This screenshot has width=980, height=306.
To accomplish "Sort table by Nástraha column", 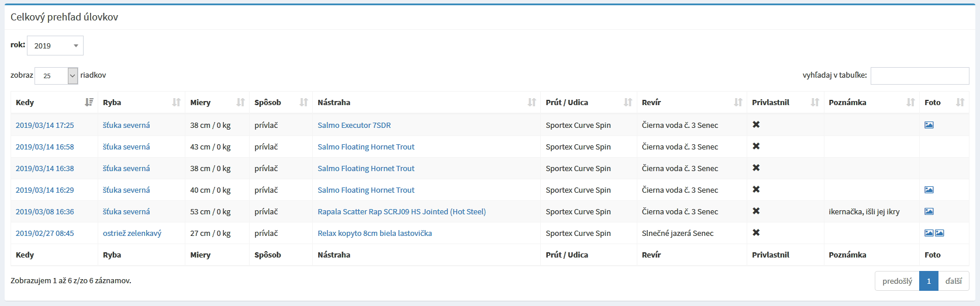I will (427, 102).
